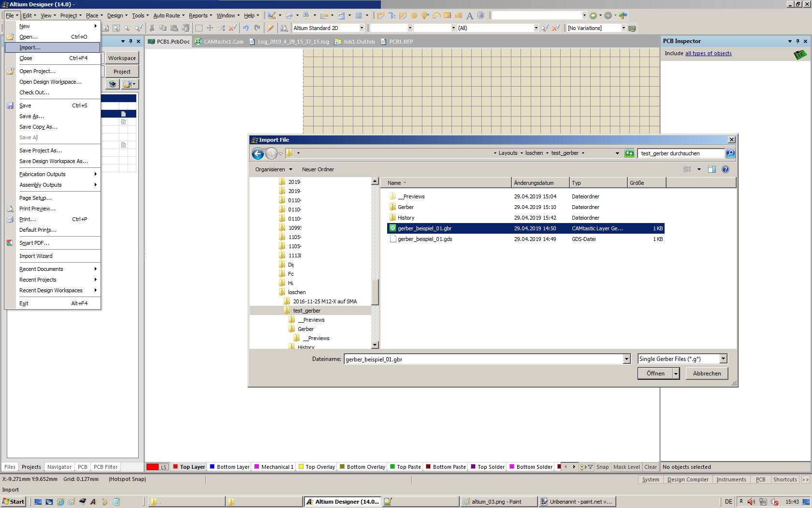812x508 pixels.
Task: Open the Navigator panel tab
Action: (x=59, y=467)
